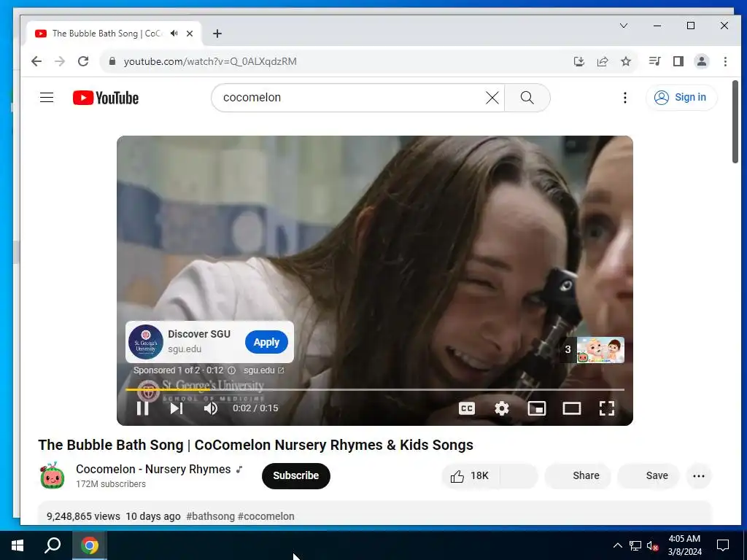Image resolution: width=747 pixels, height=560 pixels.
Task: Enable miniplayer mode
Action: (x=537, y=408)
